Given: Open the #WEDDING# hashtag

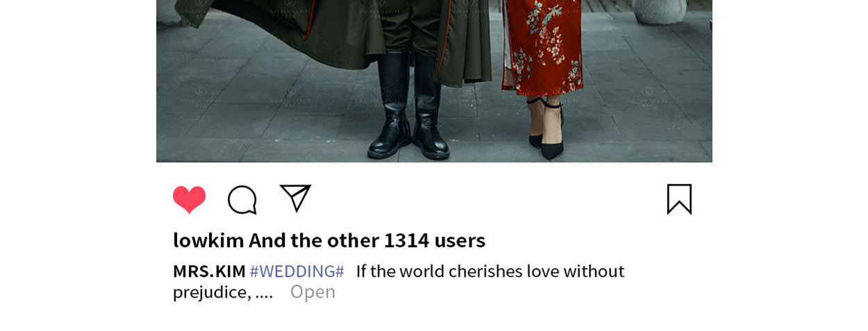Looking at the screenshot, I should pos(297,271).
